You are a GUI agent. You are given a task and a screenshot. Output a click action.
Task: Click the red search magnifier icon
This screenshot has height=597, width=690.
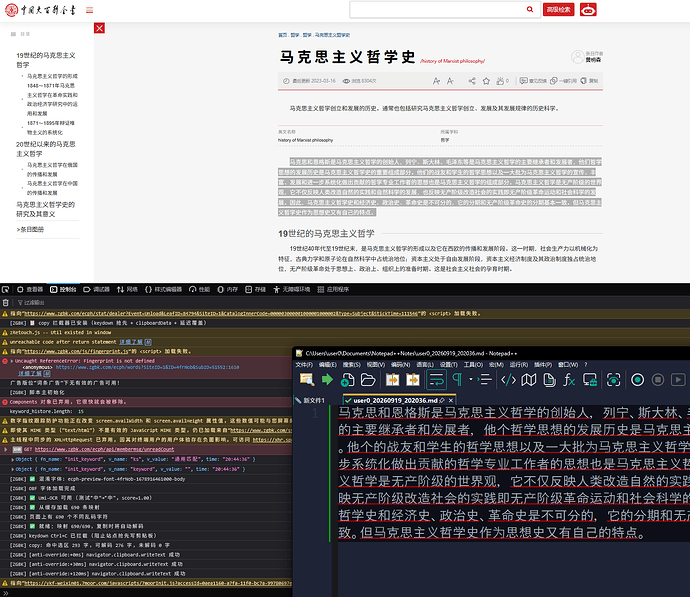pyautogui.click(x=530, y=9)
